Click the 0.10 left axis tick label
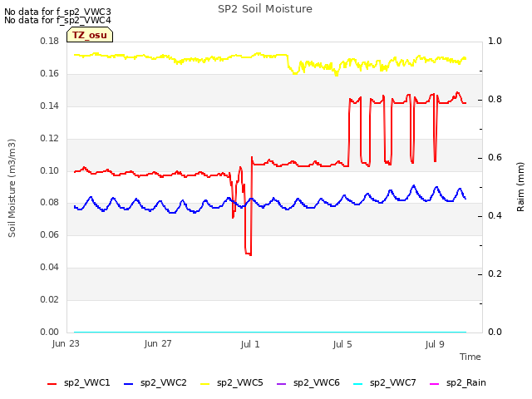 pos(50,170)
